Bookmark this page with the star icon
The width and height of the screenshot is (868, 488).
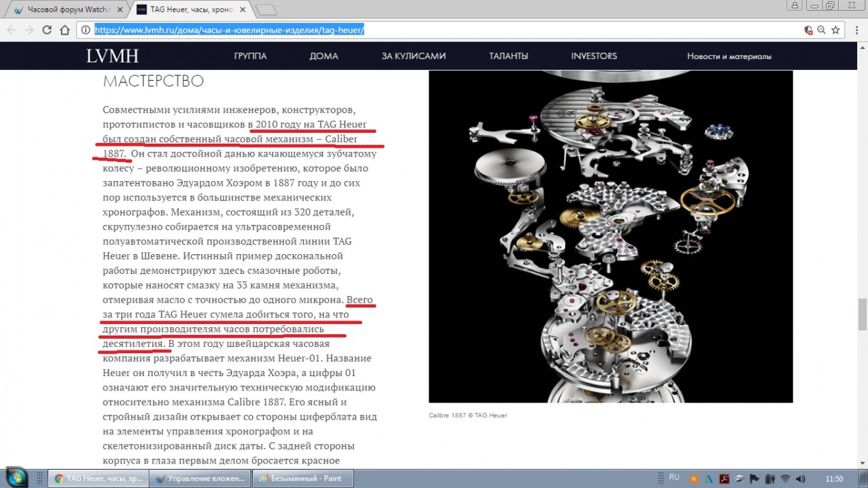click(x=835, y=30)
